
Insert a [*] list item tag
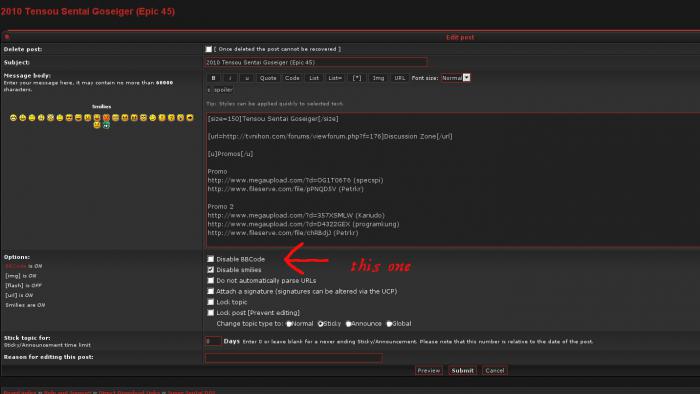point(357,78)
